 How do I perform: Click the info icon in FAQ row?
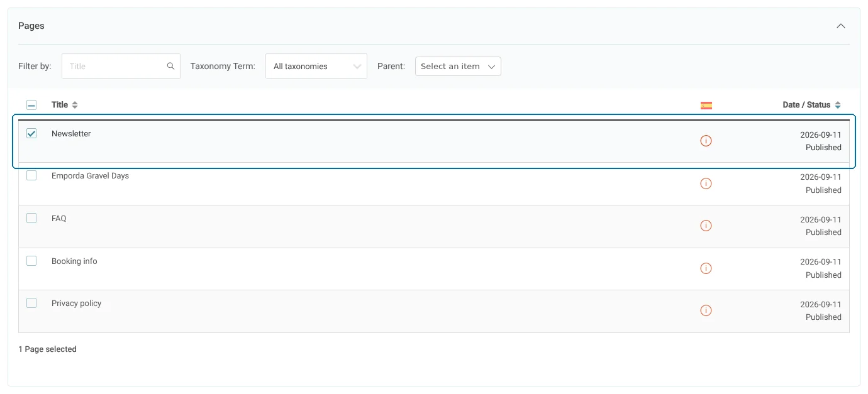point(706,226)
